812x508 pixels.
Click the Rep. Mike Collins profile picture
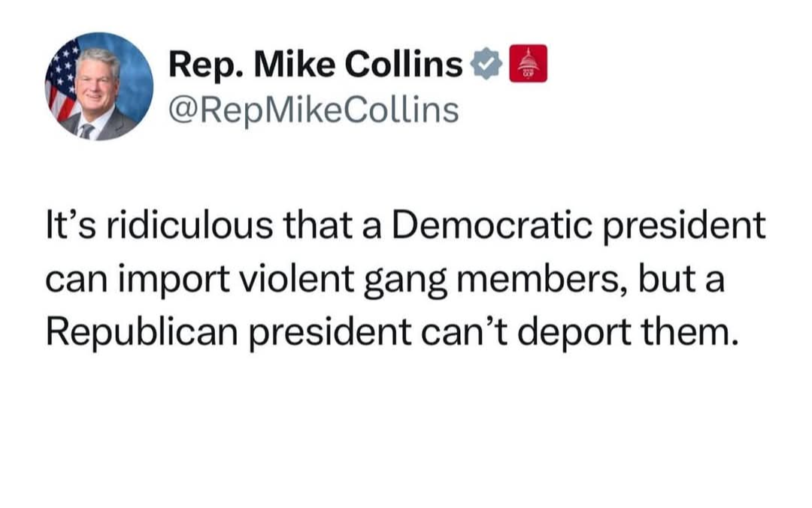click(x=99, y=86)
